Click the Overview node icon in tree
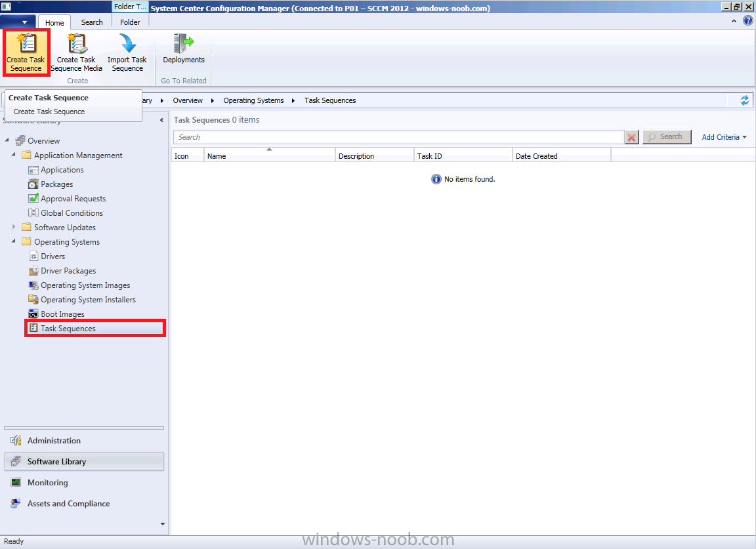756x549 pixels. click(x=20, y=141)
